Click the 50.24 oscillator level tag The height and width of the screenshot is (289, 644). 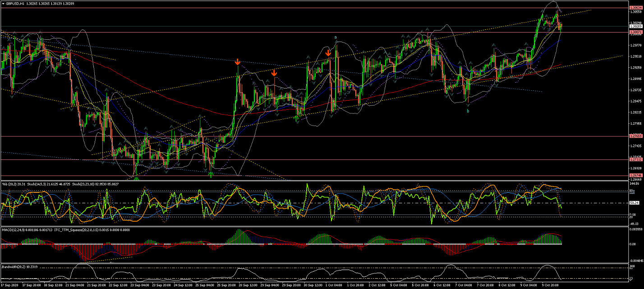pos(634,203)
